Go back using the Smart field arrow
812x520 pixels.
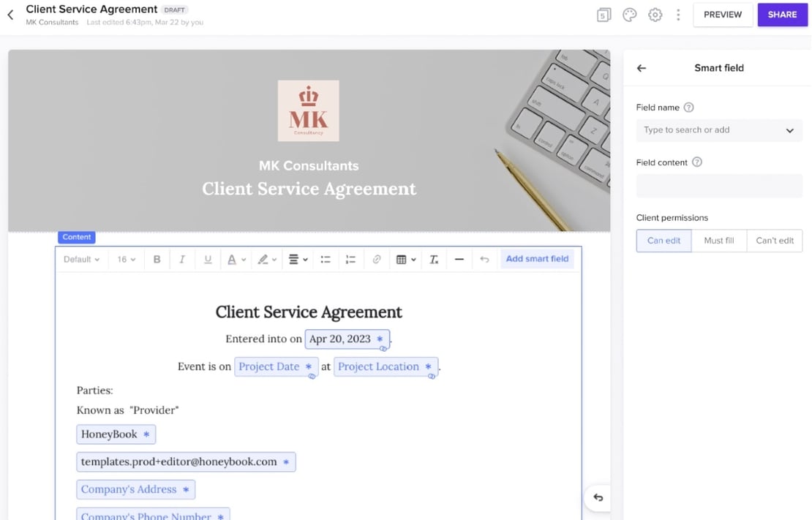point(641,68)
